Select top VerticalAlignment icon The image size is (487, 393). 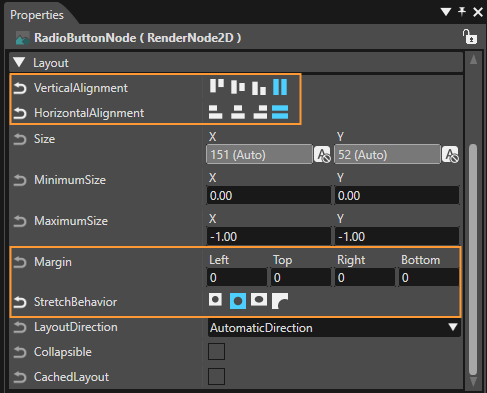pos(217,86)
